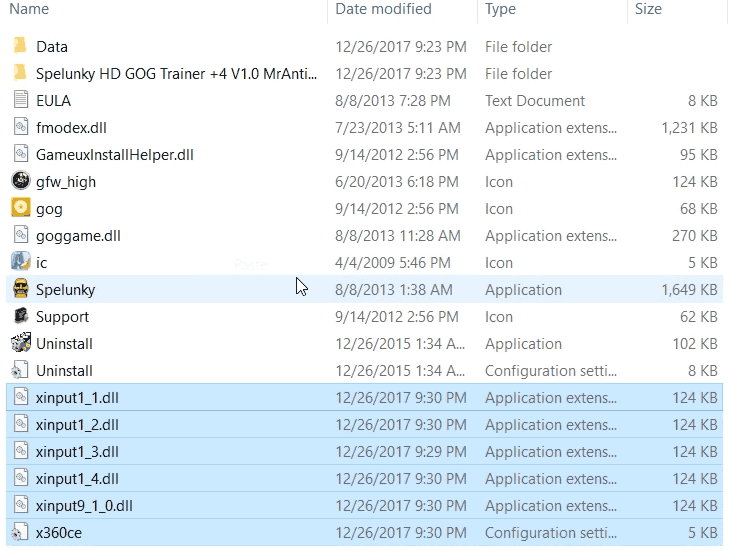735x551 pixels.
Task: Select the ic file name
Action: (x=42, y=263)
